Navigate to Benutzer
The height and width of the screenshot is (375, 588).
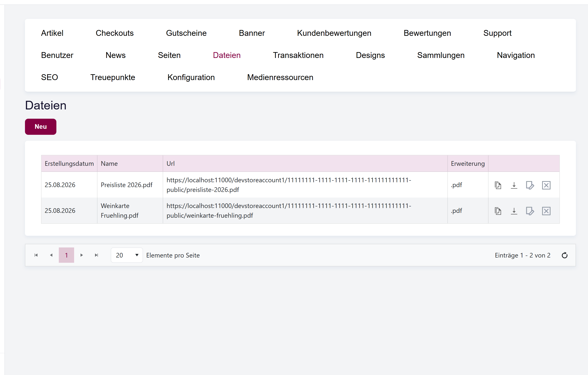click(x=57, y=55)
